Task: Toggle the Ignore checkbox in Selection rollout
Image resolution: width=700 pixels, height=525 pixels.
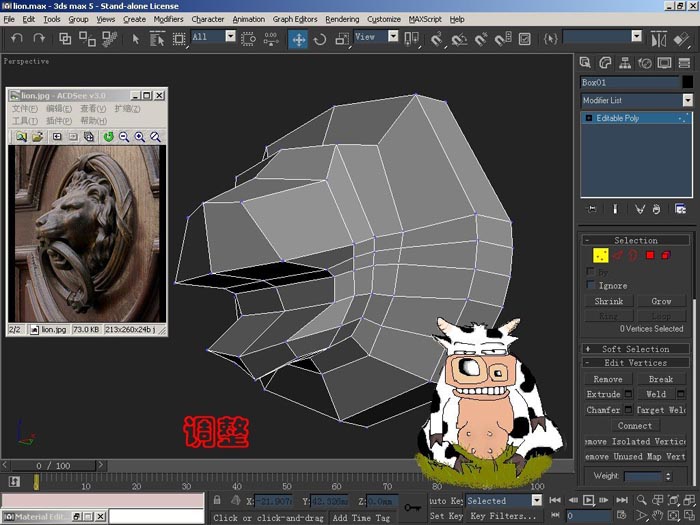Action: tap(591, 285)
